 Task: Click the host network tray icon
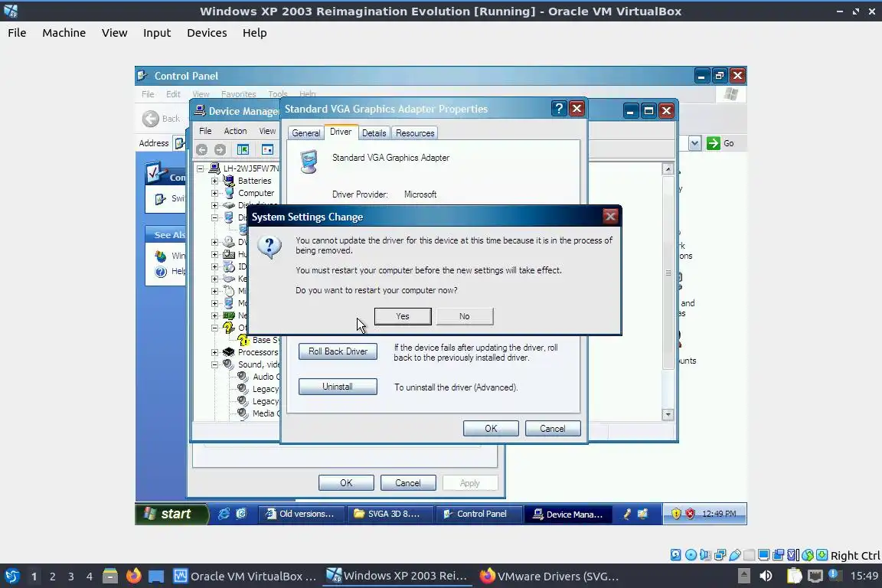(815, 576)
